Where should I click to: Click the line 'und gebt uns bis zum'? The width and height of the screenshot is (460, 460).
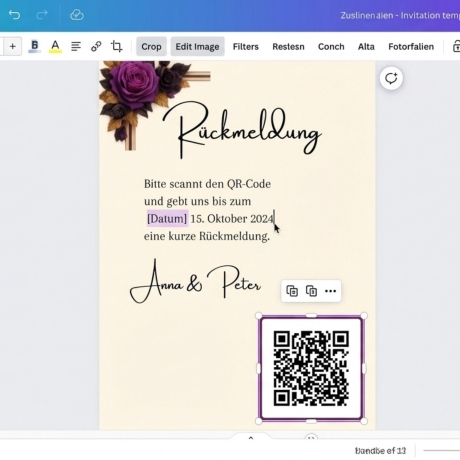197,201
